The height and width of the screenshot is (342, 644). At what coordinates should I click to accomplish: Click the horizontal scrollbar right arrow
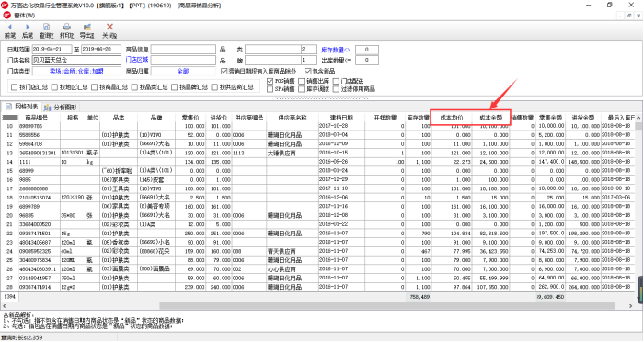[x=630, y=306]
